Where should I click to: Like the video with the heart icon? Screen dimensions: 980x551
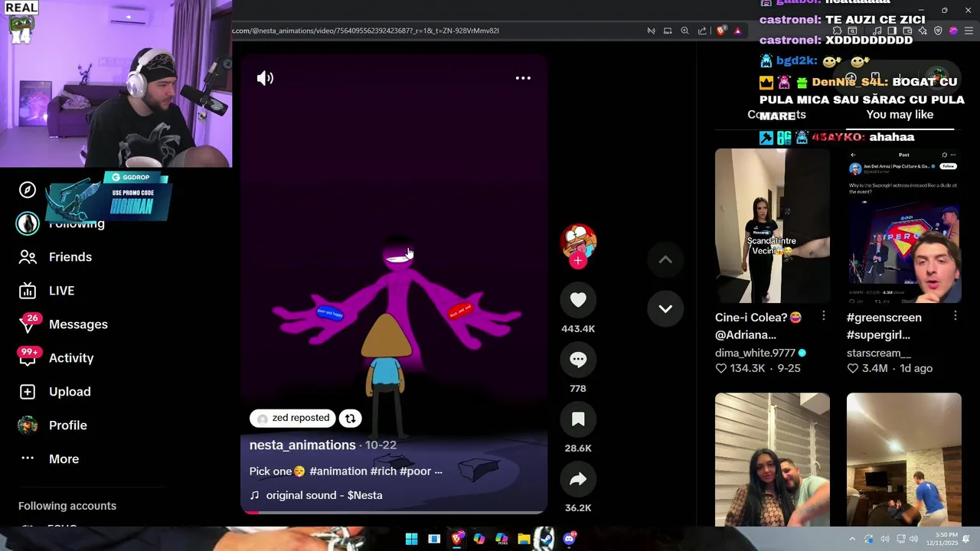click(578, 300)
